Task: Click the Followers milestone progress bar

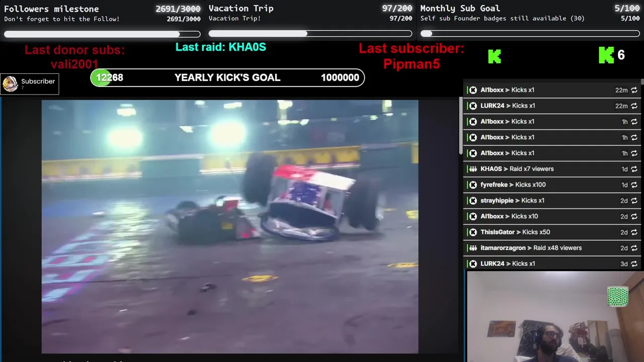Action: coord(102,34)
